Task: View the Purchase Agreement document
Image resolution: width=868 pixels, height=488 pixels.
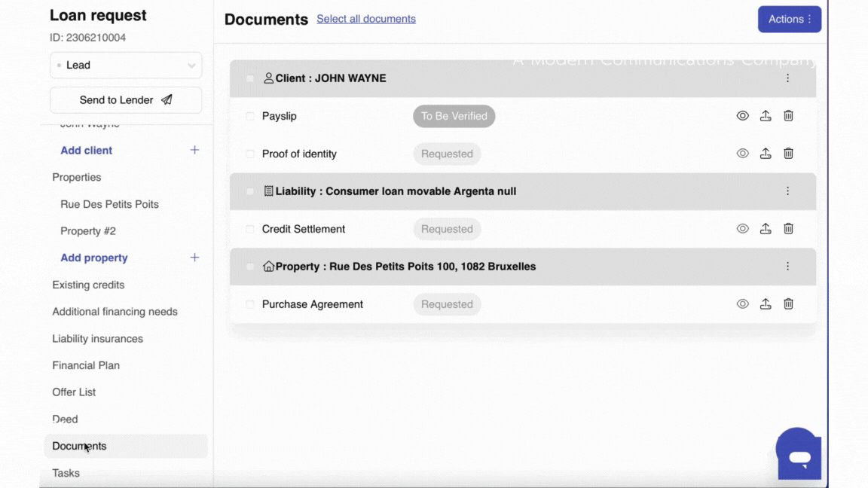Action: [x=742, y=303]
